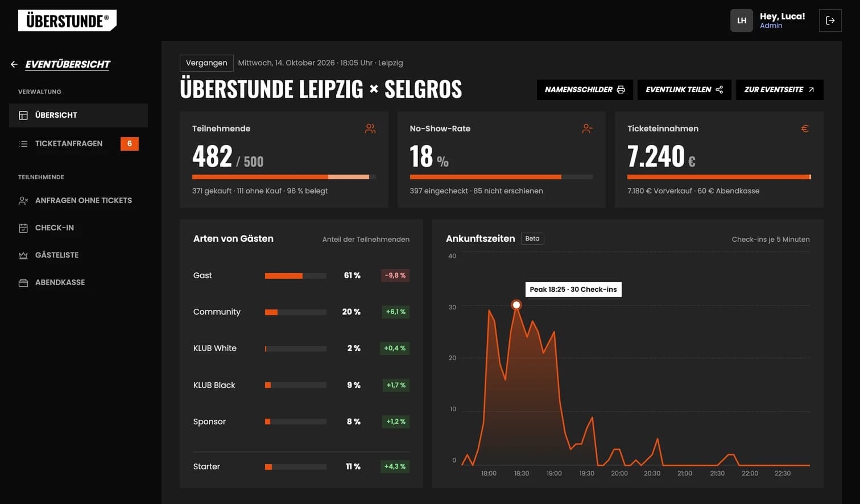Click the euro icon in Ticketeinnahmen card
This screenshot has height=504, width=860.
[805, 129]
